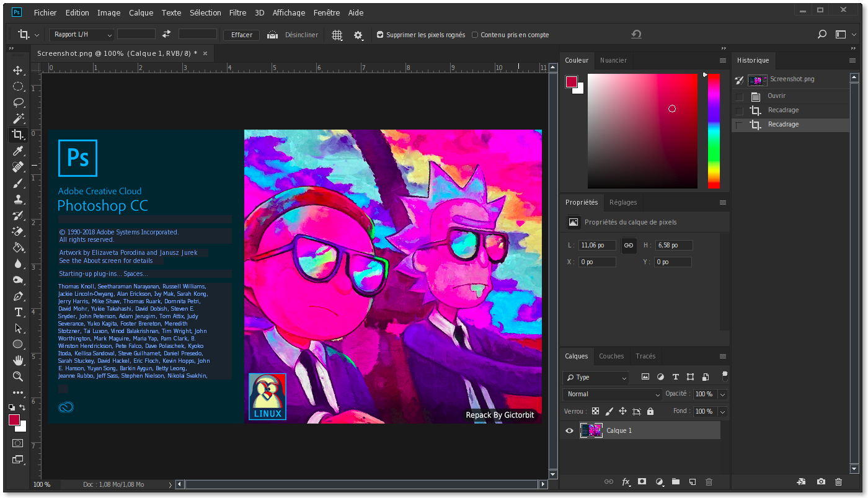Select the Clone Stamp tool
Screen dimensions: 868x498
pos(18,199)
